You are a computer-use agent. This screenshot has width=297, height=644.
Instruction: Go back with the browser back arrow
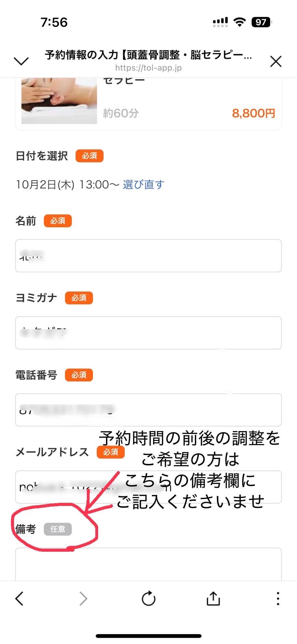point(19,599)
